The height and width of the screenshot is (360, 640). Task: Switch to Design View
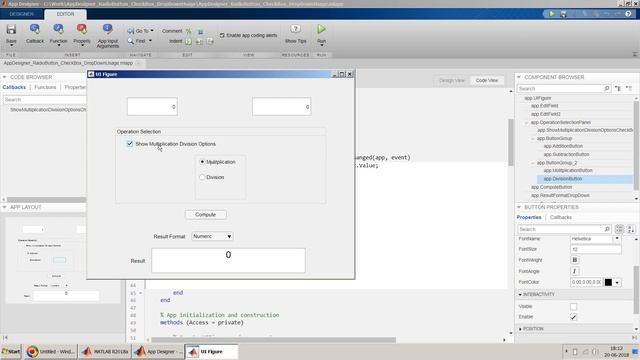(x=452, y=80)
